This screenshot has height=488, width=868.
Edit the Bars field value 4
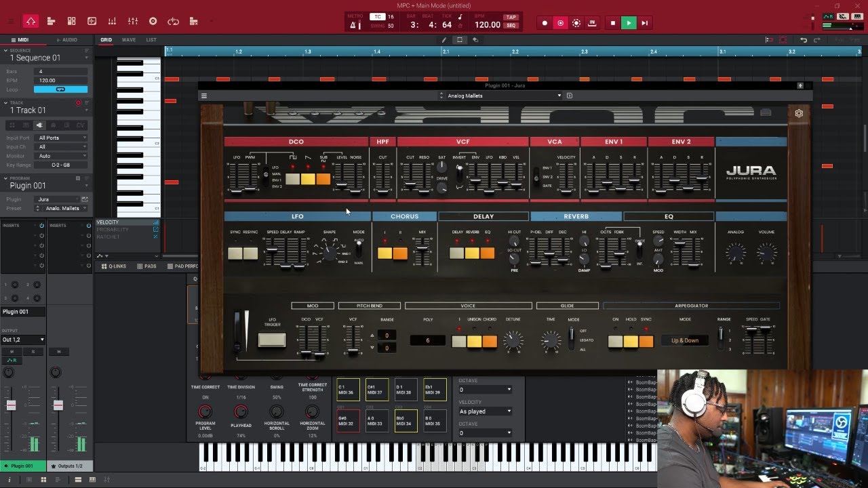[61, 71]
